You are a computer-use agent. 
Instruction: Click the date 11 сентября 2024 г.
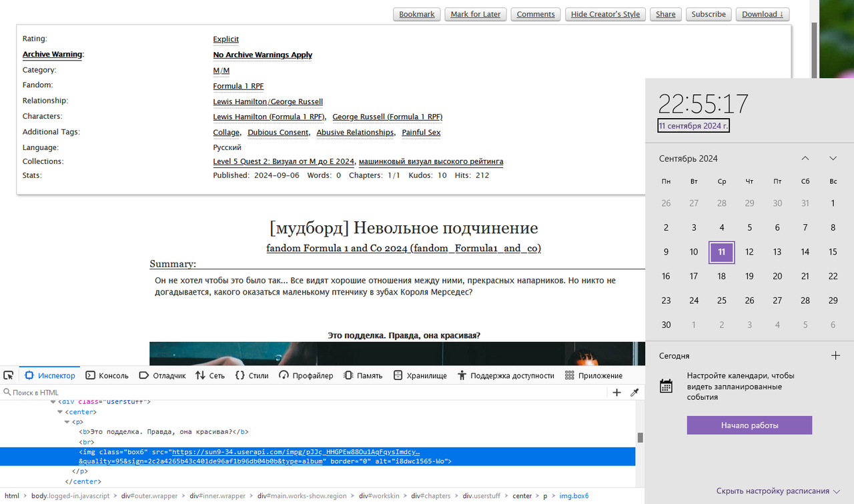click(693, 125)
